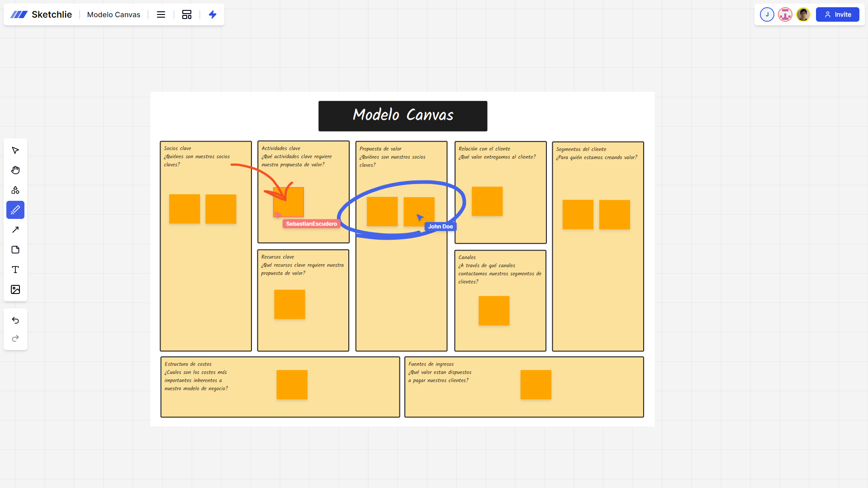Image resolution: width=868 pixels, height=488 pixels.
Task: Open the hamburger menu
Action: [161, 14]
